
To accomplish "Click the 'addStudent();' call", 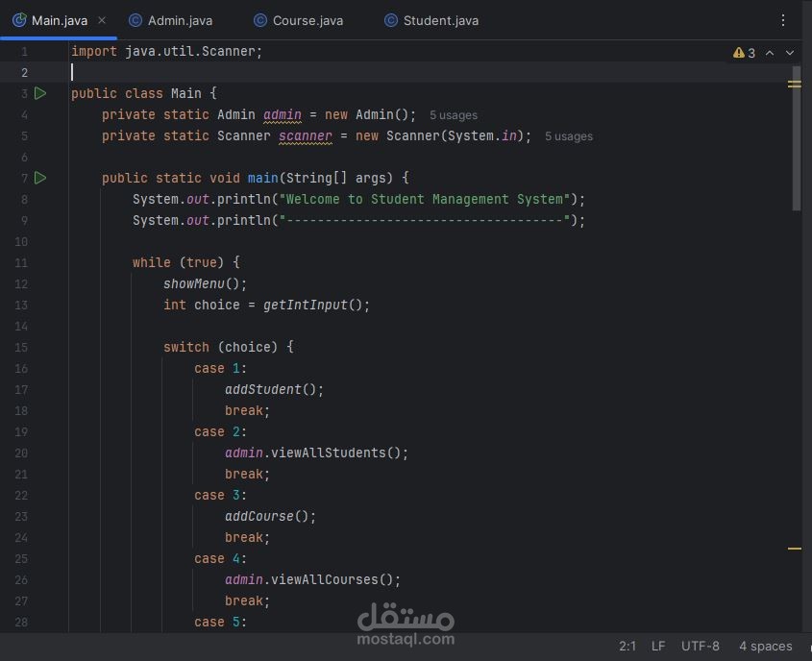I will pos(274,389).
